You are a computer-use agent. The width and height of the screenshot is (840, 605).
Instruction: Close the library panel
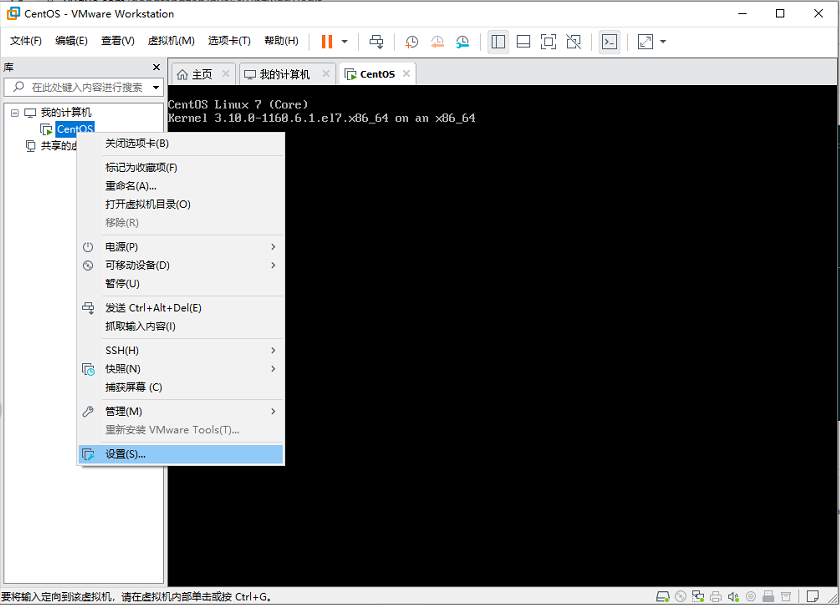[x=156, y=67]
